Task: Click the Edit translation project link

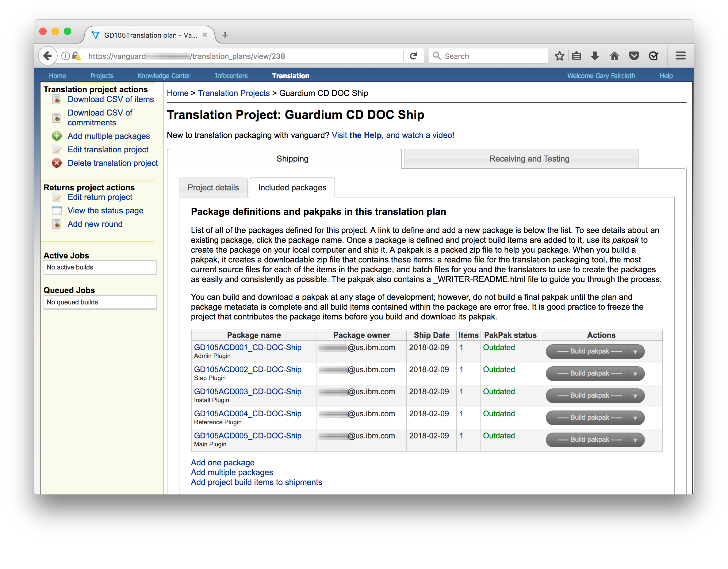Action: coord(108,150)
